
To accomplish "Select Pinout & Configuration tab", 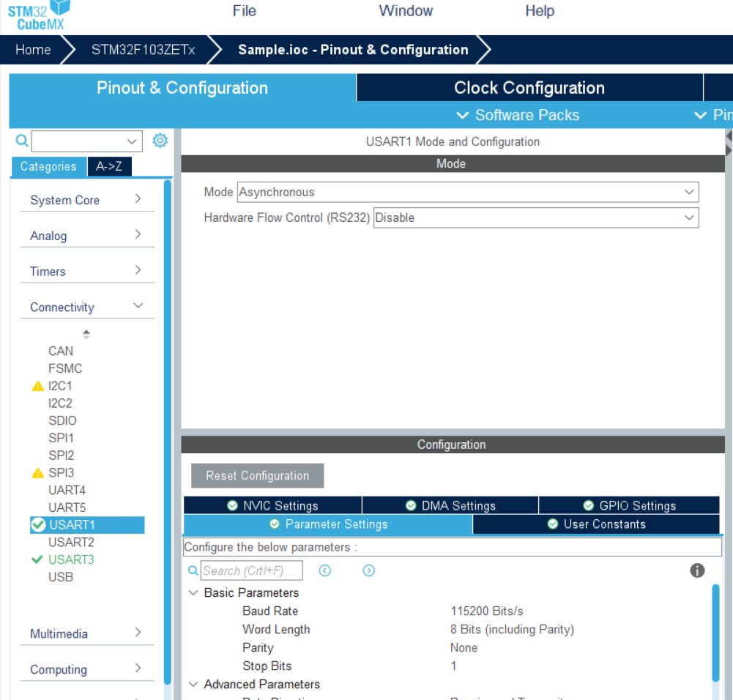I will tap(182, 87).
